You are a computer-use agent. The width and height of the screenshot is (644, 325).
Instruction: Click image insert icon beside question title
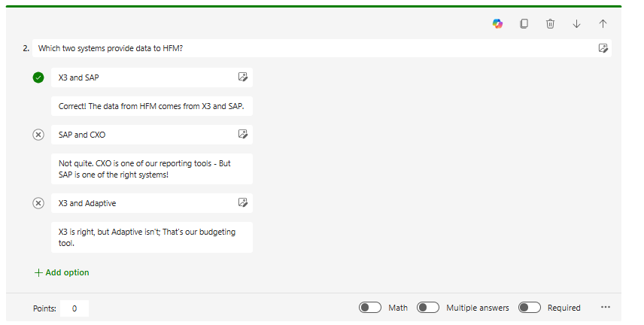603,48
